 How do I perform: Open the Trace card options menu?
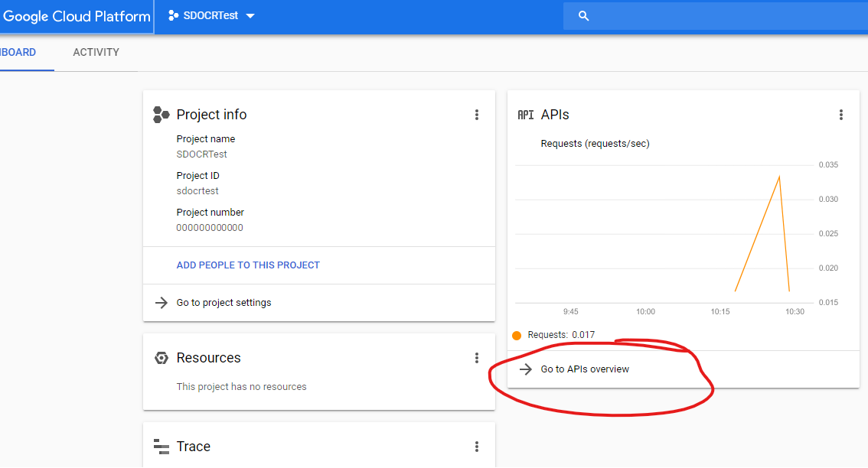477,447
